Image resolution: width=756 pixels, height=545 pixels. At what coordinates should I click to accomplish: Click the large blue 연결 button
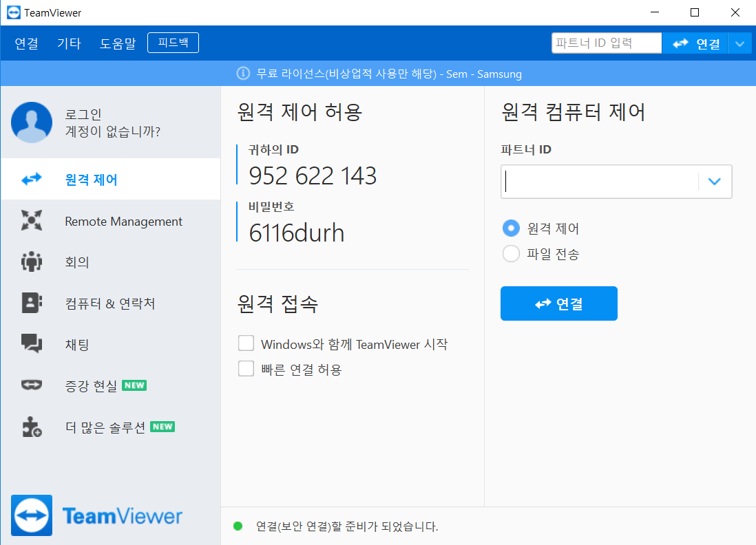[x=559, y=303]
